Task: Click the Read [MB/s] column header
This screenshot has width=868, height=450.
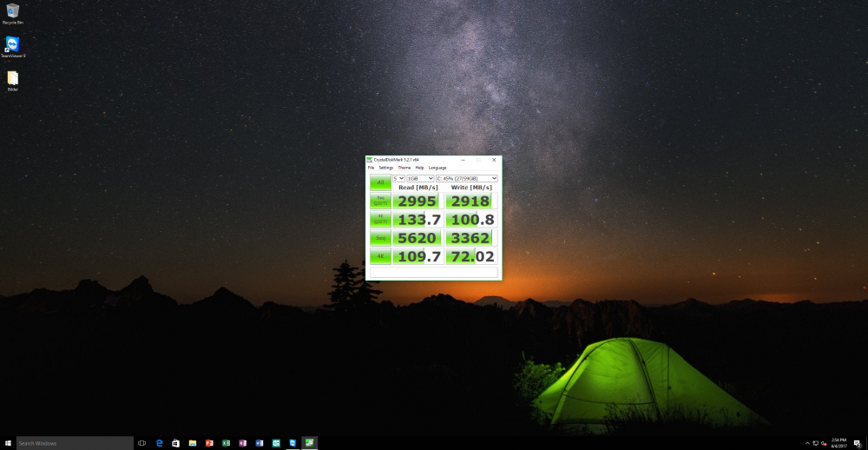Action: click(x=418, y=188)
